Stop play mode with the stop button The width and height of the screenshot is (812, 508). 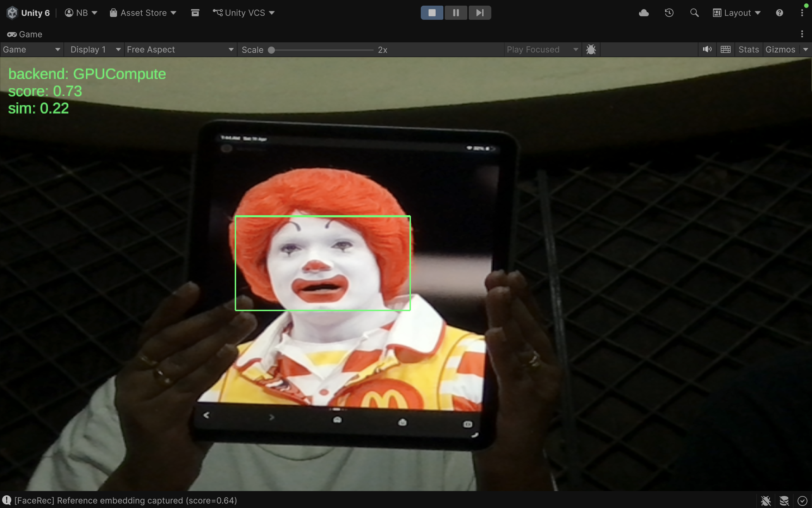tap(432, 13)
